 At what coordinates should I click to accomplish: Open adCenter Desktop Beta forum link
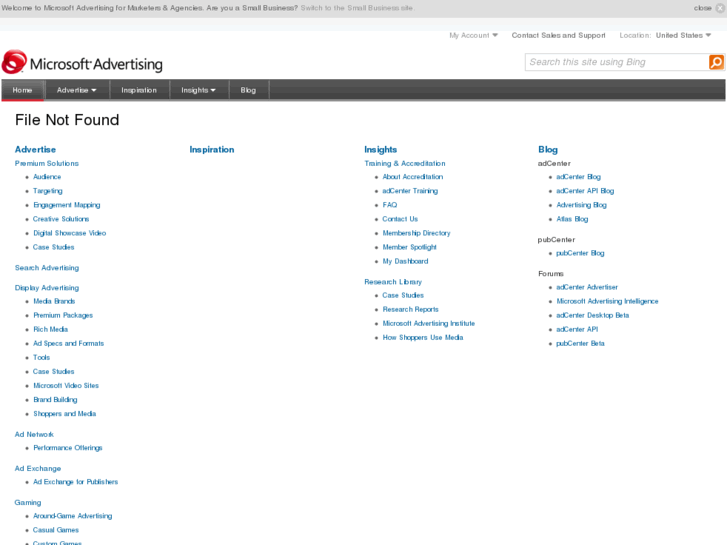tap(593, 315)
